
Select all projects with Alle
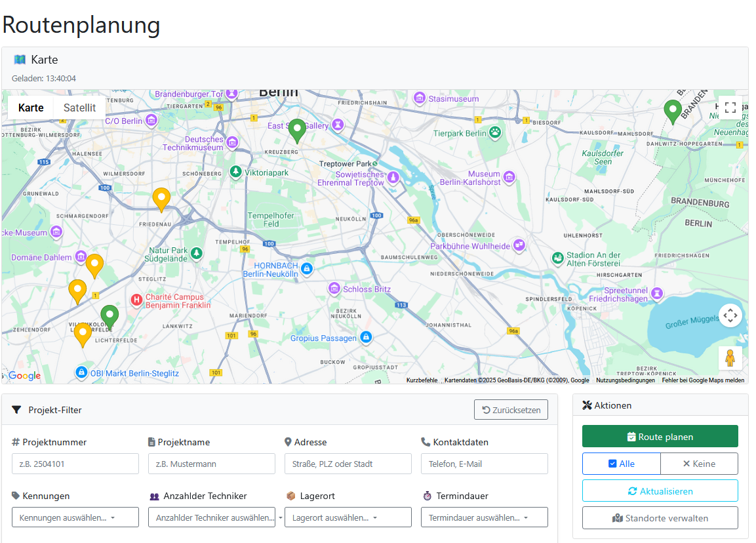click(621, 464)
